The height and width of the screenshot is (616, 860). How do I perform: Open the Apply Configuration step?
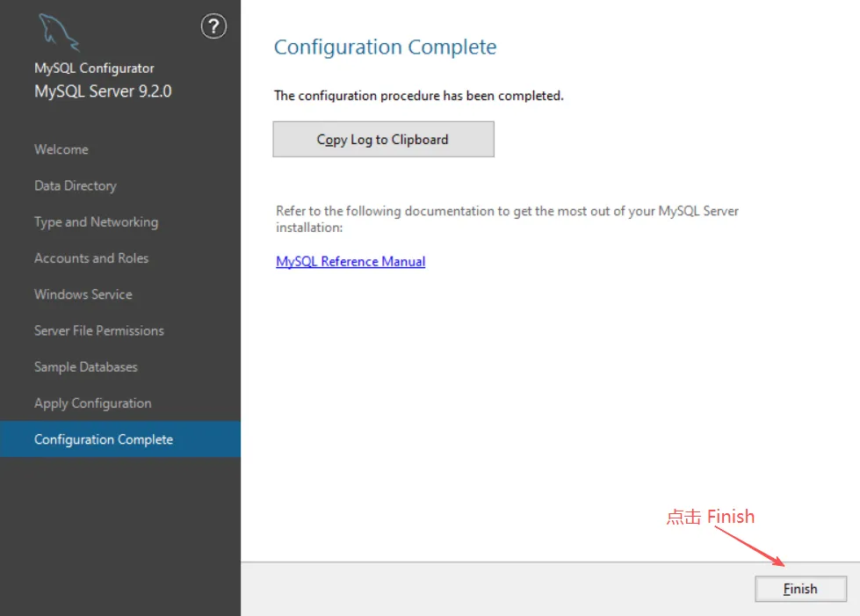93,403
